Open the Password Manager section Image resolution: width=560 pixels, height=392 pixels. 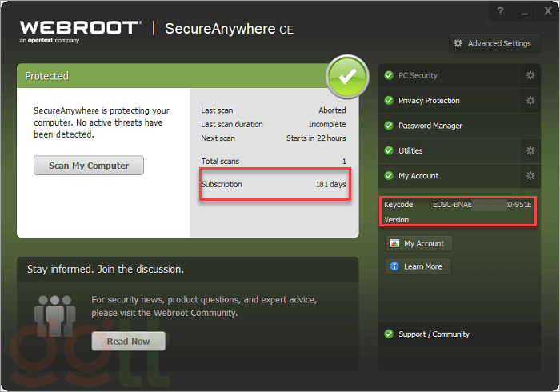point(430,126)
